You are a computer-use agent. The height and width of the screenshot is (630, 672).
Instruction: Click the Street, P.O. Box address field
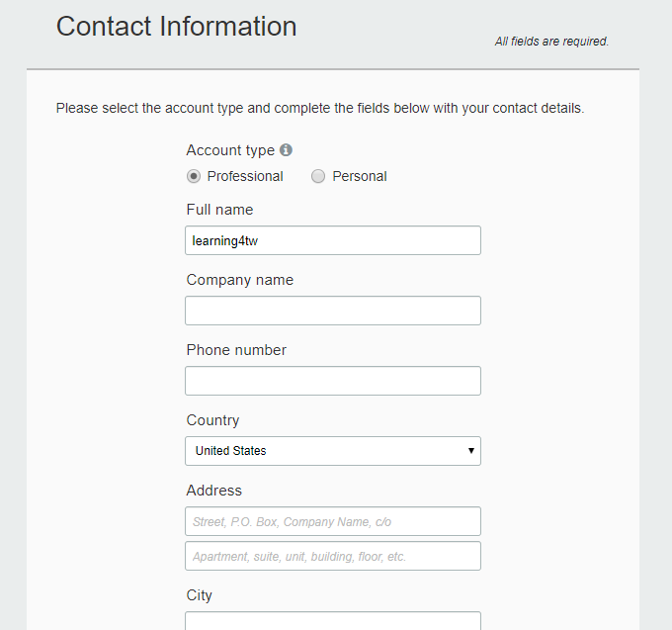click(333, 521)
